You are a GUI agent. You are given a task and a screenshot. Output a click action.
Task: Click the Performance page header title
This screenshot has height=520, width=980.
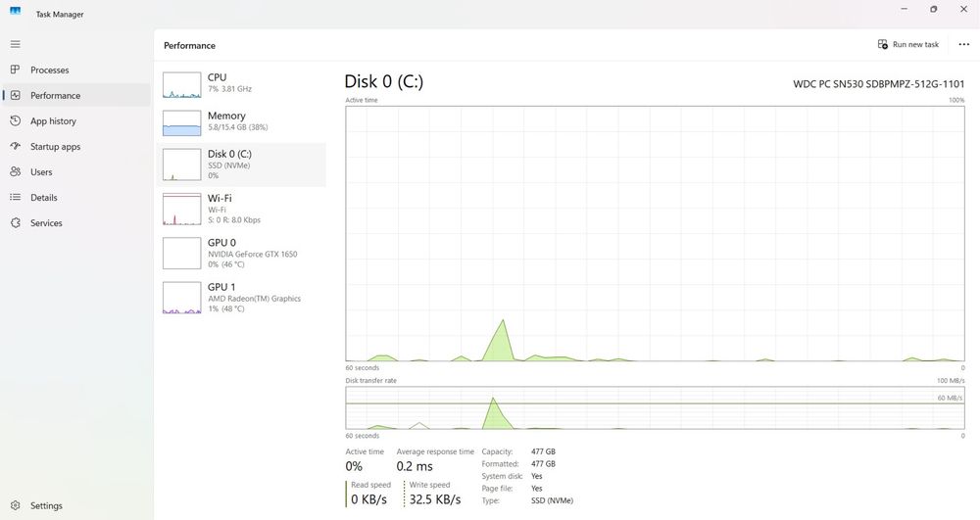click(x=189, y=46)
